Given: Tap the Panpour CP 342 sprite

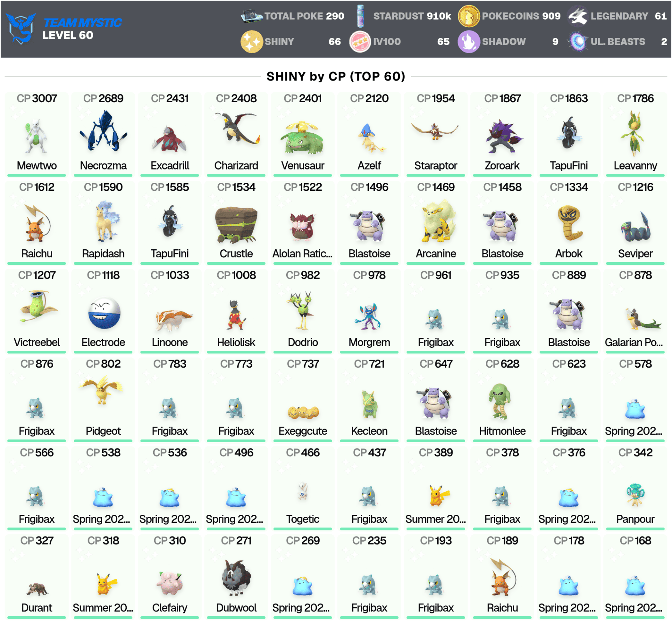Looking at the screenshot, I should 635,495.
